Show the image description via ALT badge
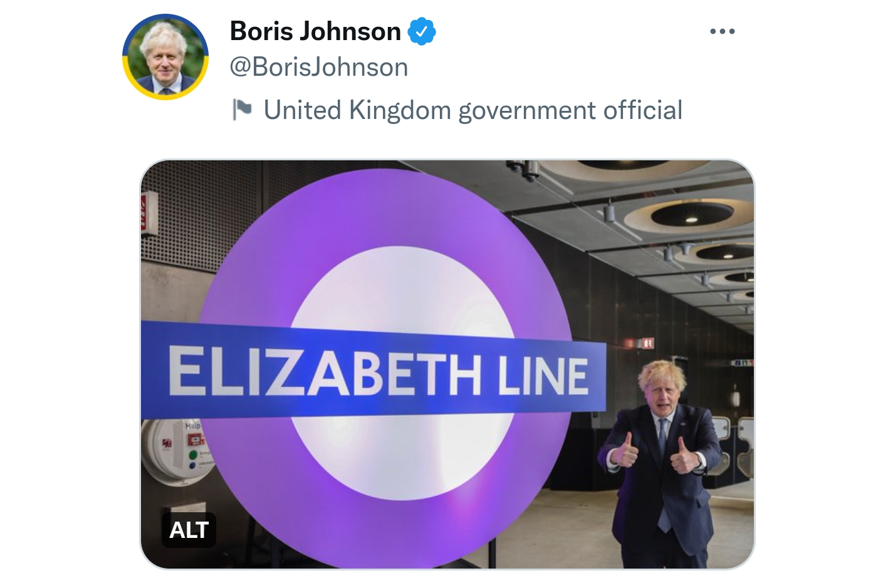The height and width of the screenshot is (588, 893). (x=189, y=530)
